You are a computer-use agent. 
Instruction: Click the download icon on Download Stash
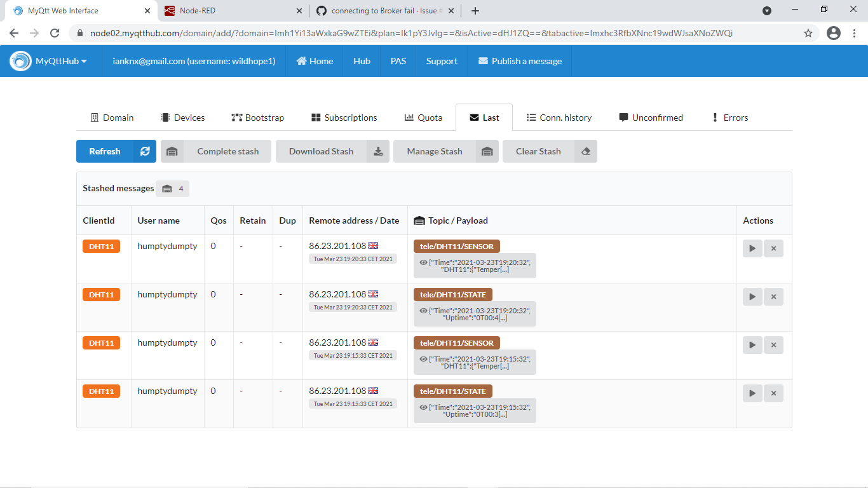[377, 151]
